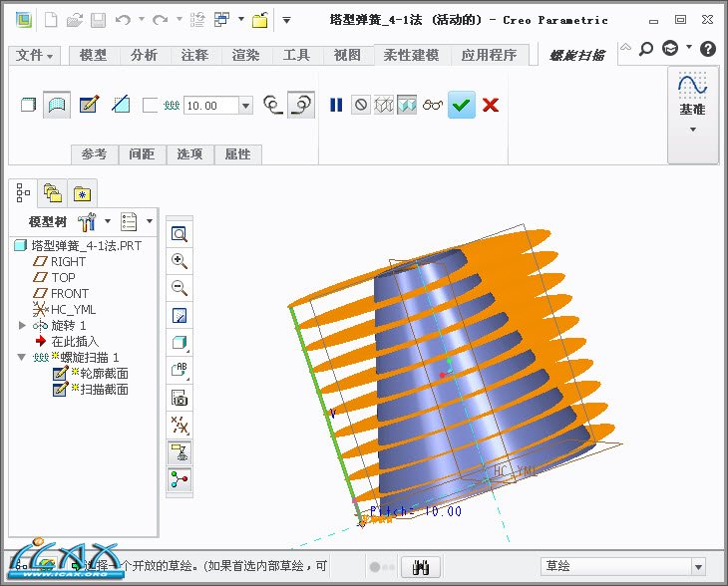Click the Zoom out icon
Image resolution: width=728 pixels, height=586 pixels.
coord(180,288)
